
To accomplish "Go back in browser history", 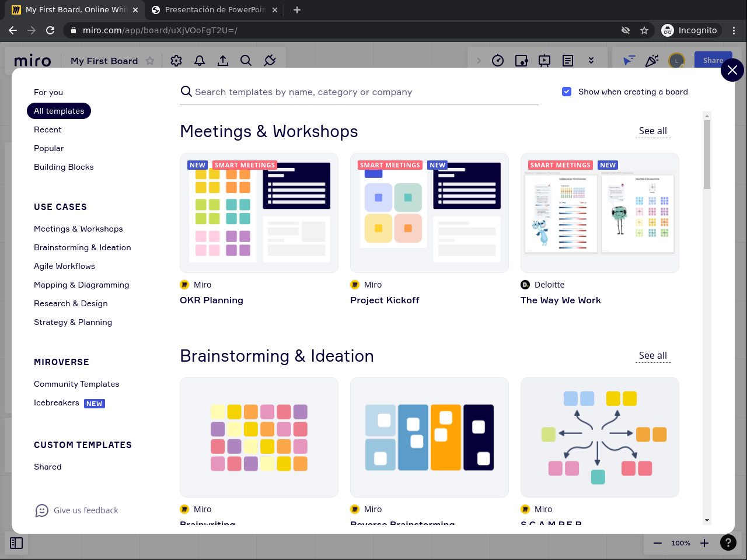I will tap(13, 30).
